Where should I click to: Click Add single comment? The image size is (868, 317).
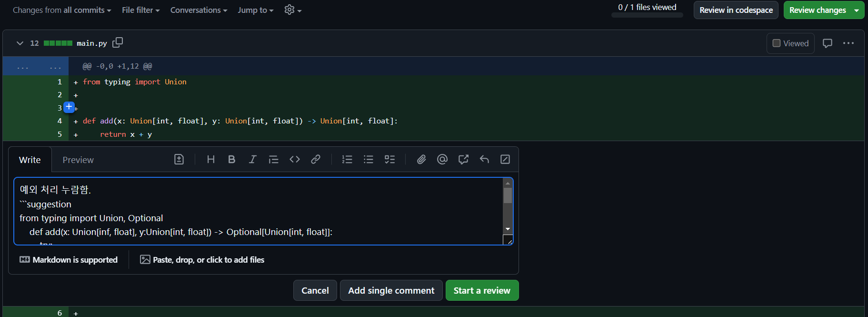pos(391,290)
